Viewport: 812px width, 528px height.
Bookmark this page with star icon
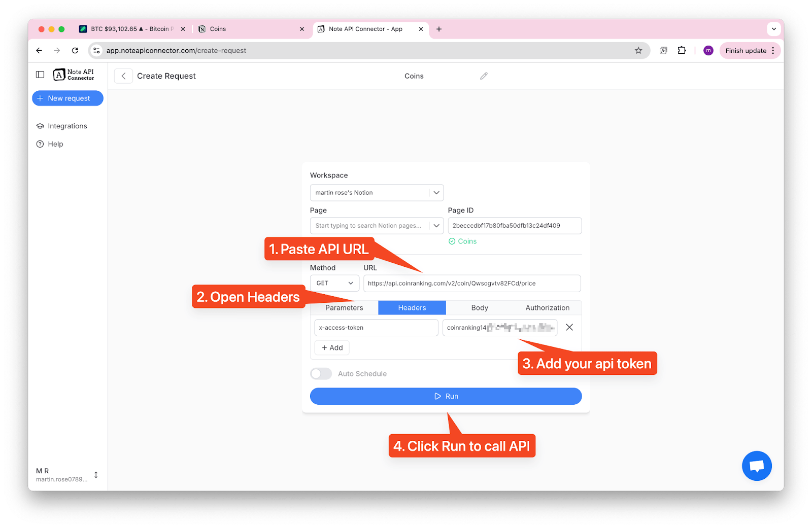pos(638,51)
